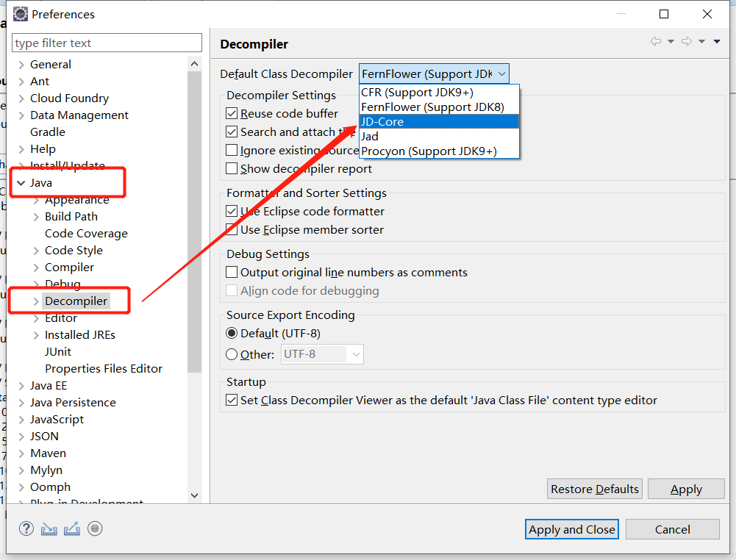The height and width of the screenshot is (560, 736).
Task: Click the Apply button
Action: click(686, 489)
